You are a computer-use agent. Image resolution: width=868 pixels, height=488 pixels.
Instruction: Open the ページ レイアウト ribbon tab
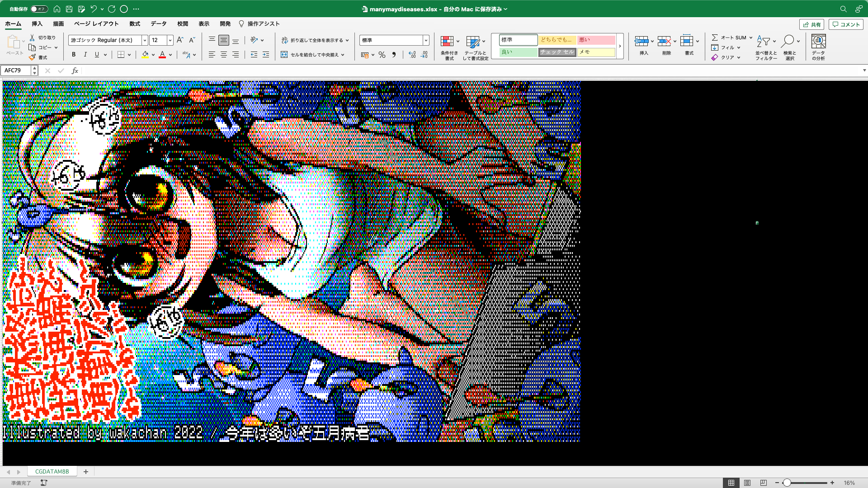pos(96,24)
